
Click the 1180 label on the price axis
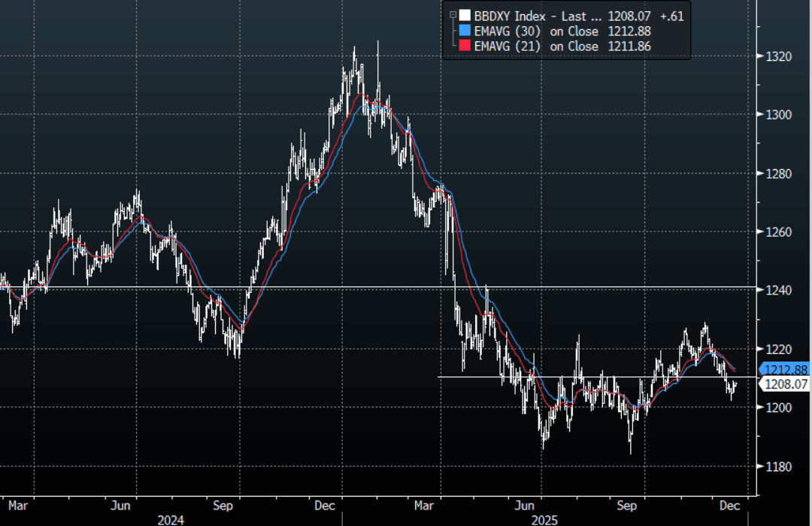tap(779, 467)
